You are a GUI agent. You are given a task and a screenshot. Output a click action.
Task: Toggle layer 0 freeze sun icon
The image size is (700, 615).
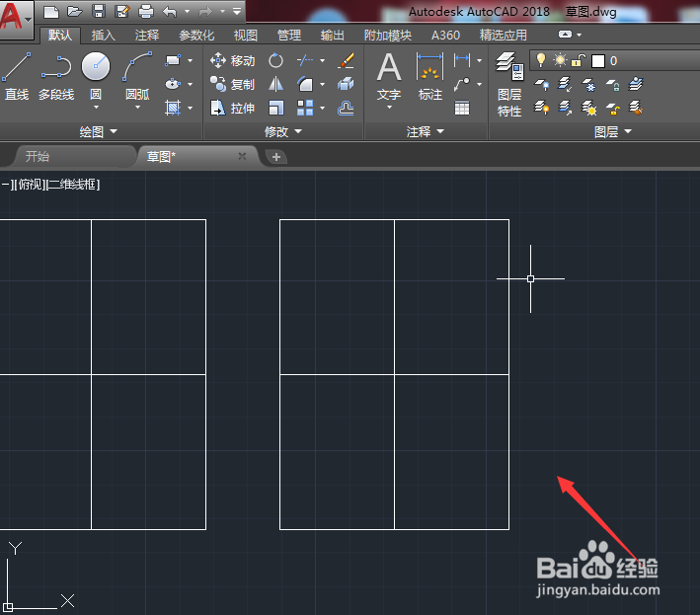[560, 60]
